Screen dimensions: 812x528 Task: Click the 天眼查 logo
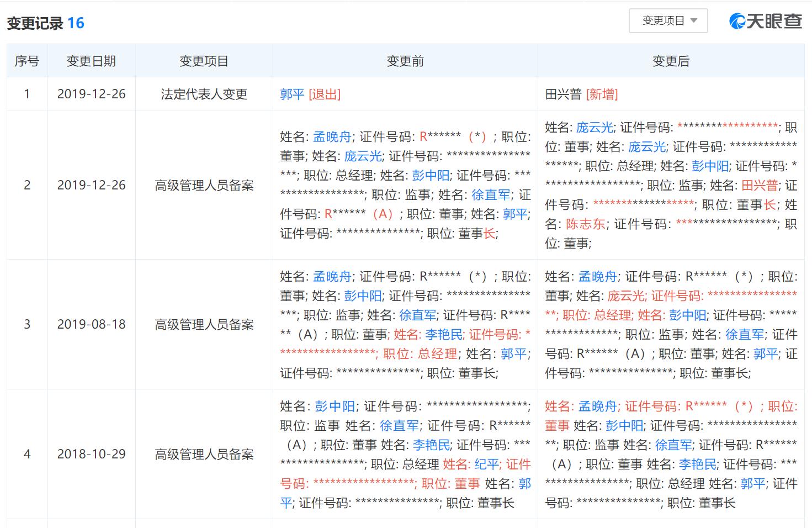tap(766, 21)
